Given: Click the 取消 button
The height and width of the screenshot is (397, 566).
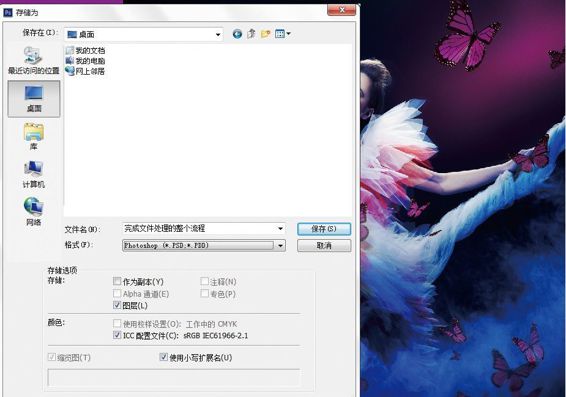Looking at the screenshot, I should [324, 246].
